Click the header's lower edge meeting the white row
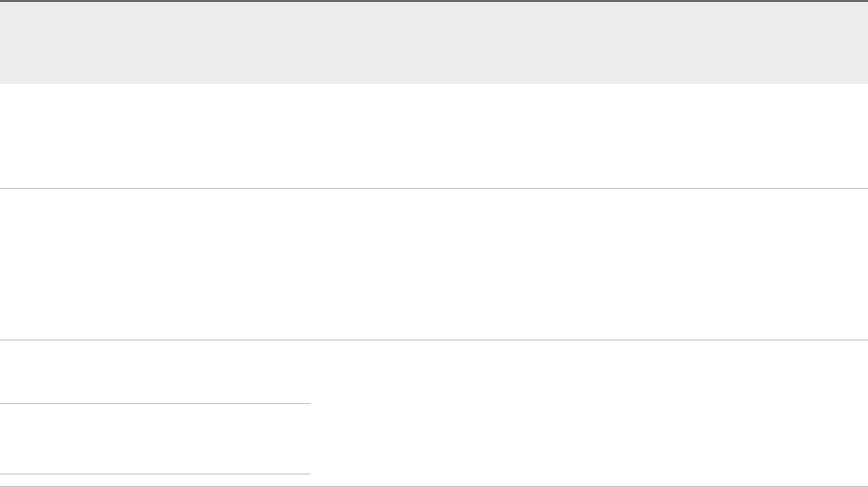 click(434, 83)
